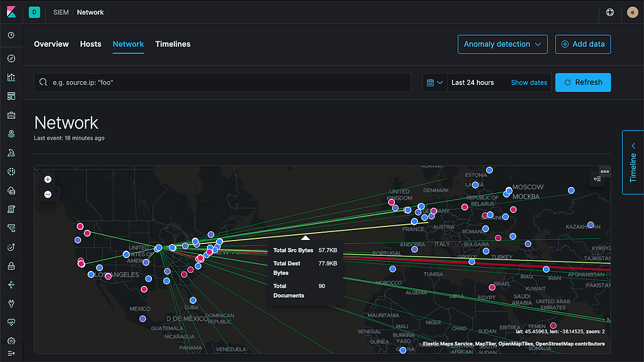
Task: Click the Refresh button
Action: pos(582,82)
